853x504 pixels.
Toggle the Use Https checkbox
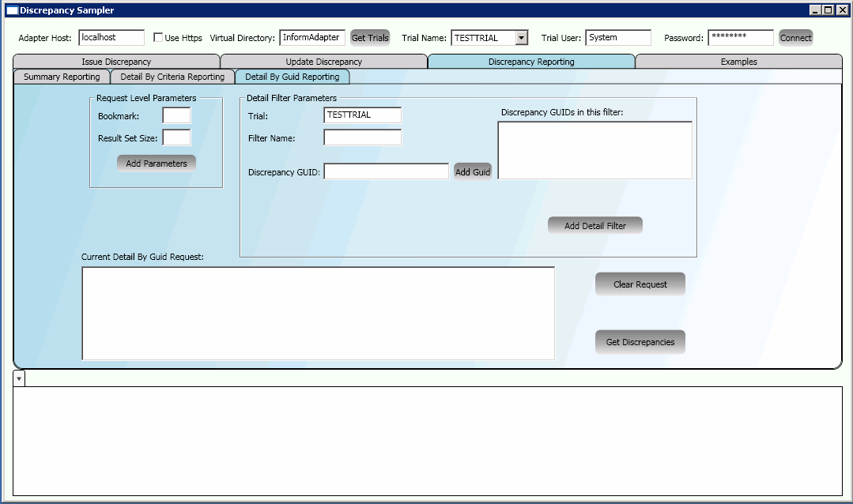tap(158, 37)
